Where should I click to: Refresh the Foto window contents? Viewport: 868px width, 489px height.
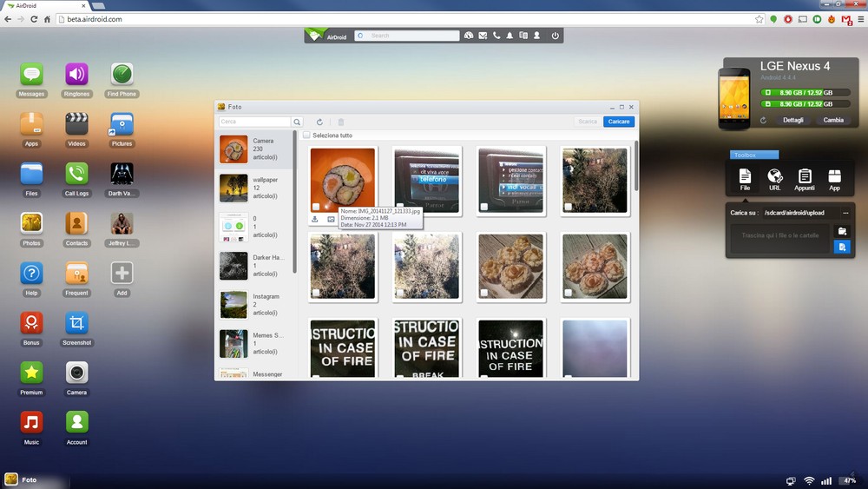click(x=319, y=122)
